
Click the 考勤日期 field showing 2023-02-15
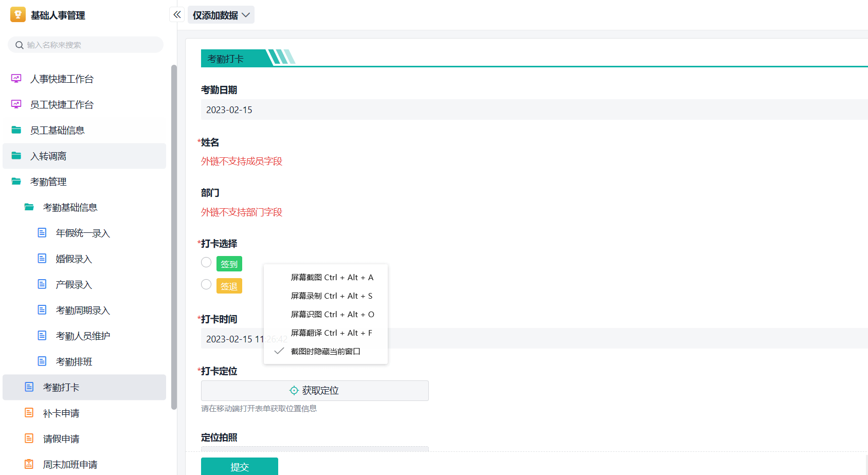click(534, 109)
